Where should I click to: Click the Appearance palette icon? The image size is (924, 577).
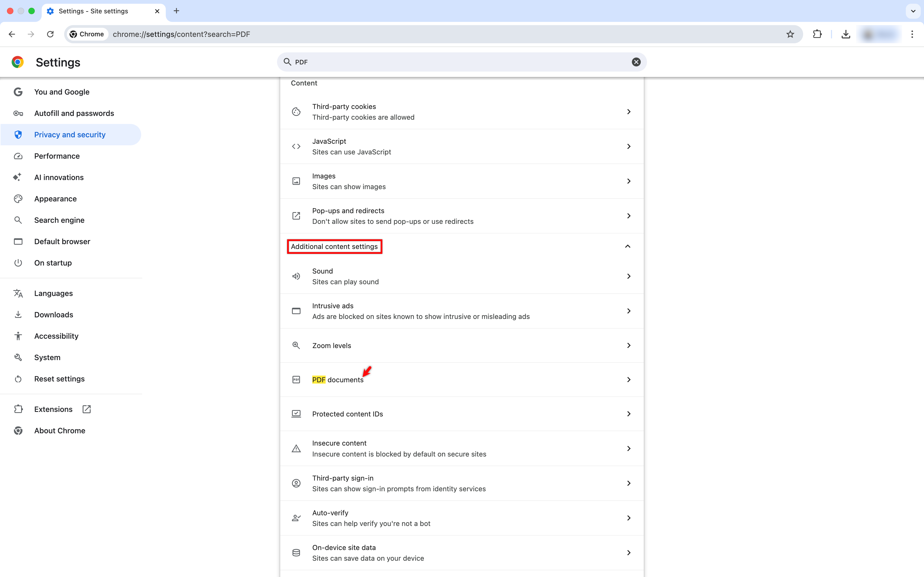click(x=18, y=198)
